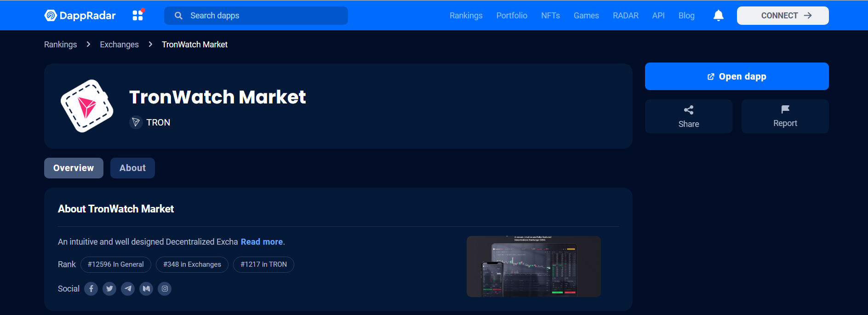Viewport: 868px width, 315px height.
Task: Share this dapp
Action: coord(689,116)
